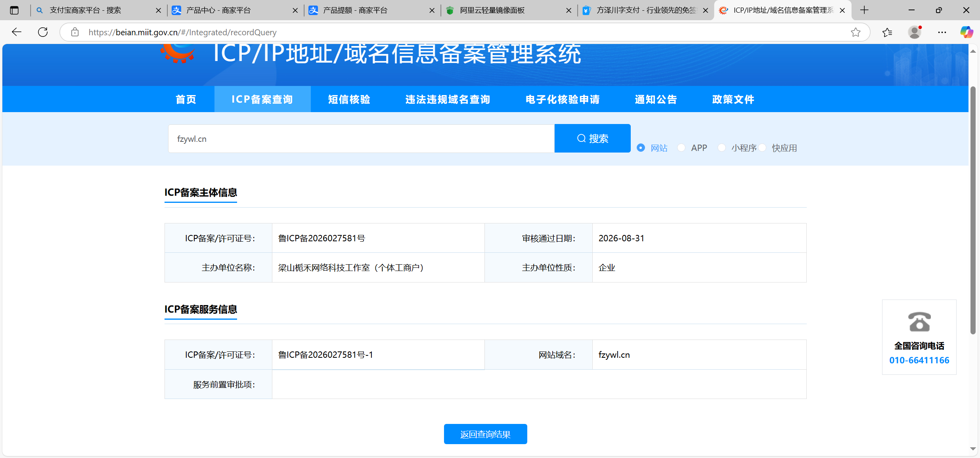Image resolution: width=980 pixels, height=458 pixels.
Task: Click the tab actions icon top-left
Action: pyautogui.click(x=14, y=10)
